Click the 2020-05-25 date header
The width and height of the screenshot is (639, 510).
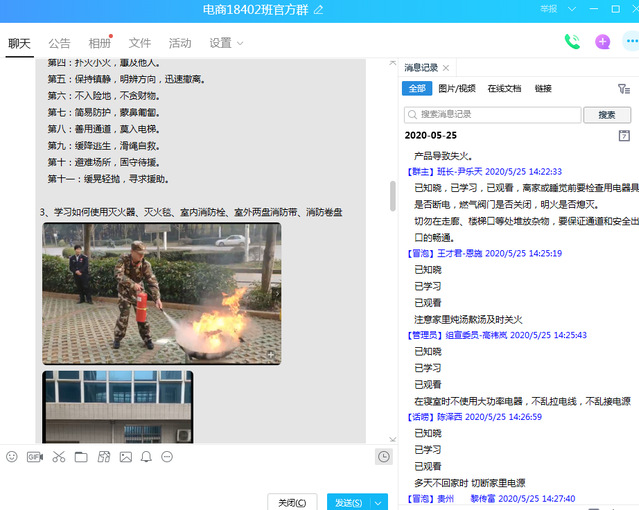click(x=430, y=135)
